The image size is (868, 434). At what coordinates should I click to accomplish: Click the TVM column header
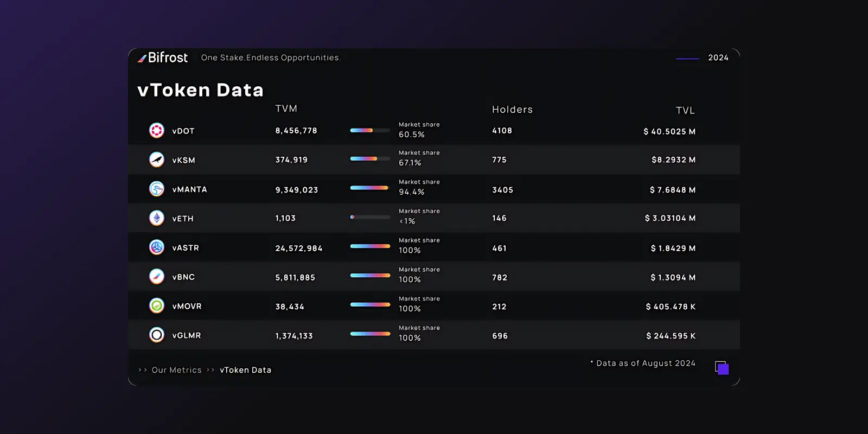(286, 108)
